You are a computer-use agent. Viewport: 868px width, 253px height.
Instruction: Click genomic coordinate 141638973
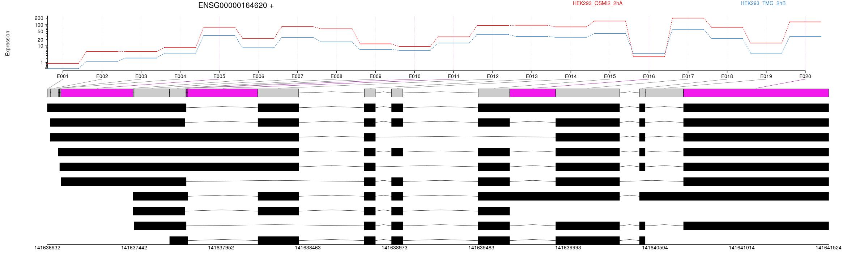(395, 248)
